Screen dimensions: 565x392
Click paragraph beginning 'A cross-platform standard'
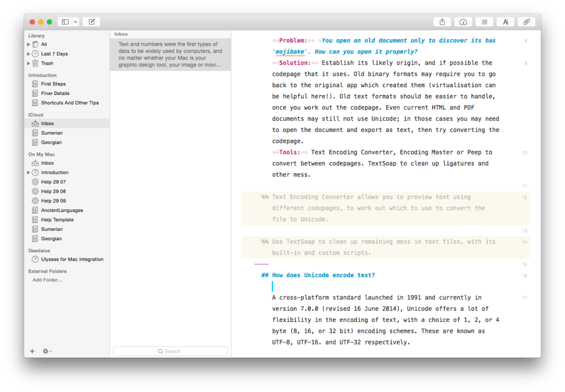pos(386,320)
